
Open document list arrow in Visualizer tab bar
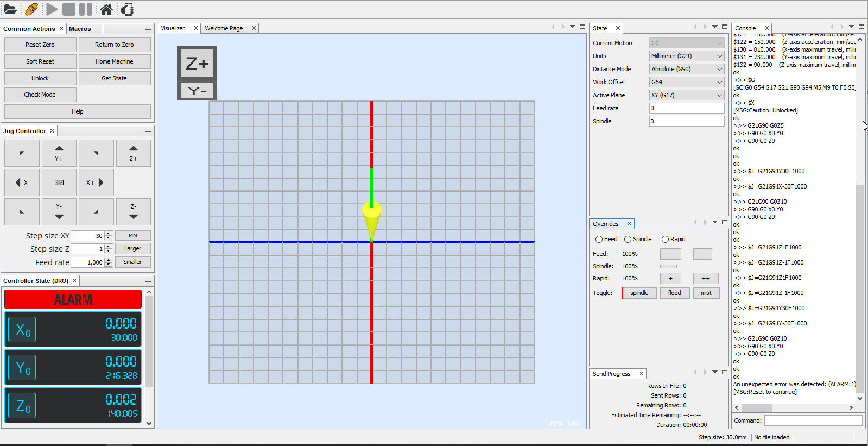pyautogui.click(x=573, y=27)
